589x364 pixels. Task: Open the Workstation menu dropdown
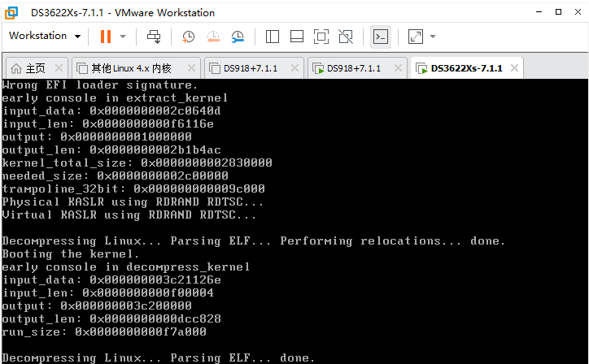coord(45,37)
